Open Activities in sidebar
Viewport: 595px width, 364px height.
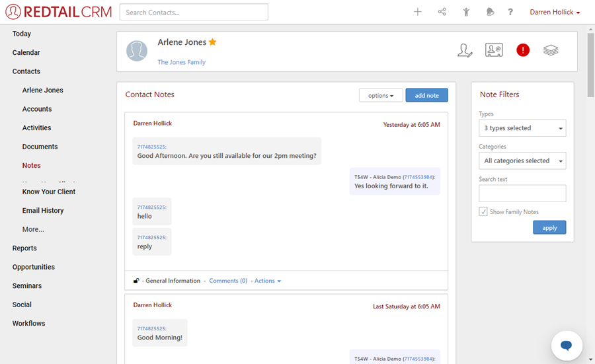click(x=36, y=127)
